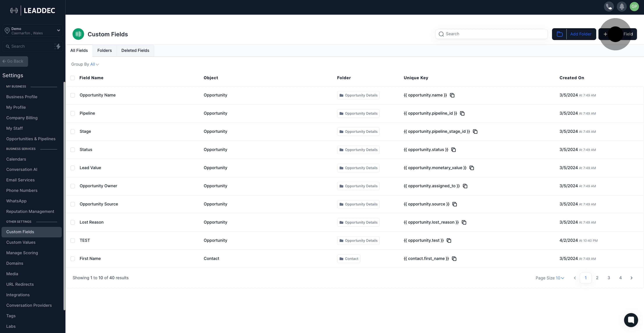Click the Go Back button

(x=14, y=61)
